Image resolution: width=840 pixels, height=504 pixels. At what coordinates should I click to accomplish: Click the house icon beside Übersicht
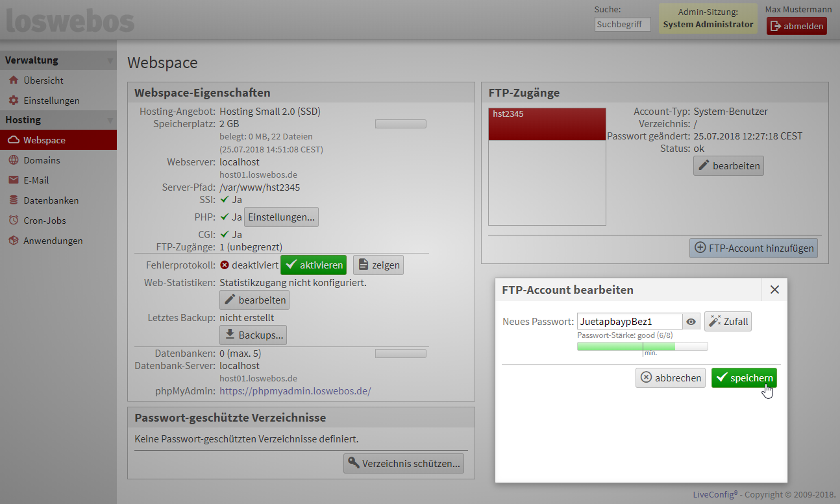[x=13, y=80]
